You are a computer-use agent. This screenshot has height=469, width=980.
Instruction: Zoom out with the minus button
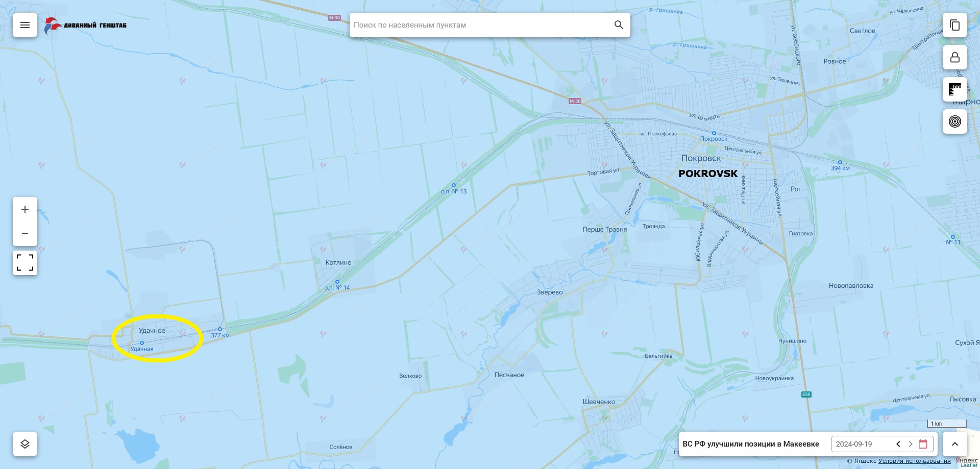tap(25, 234)
